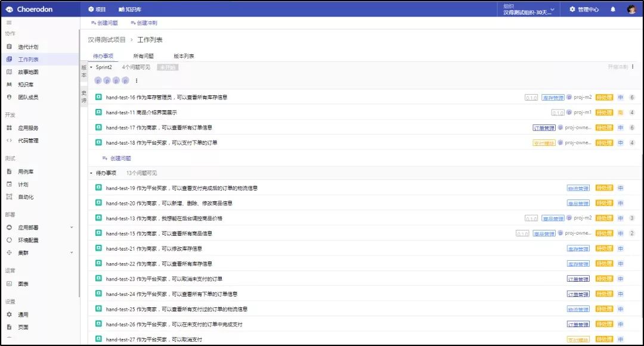Click the 代码管理 code icon
Image resolution: width=644 pixels, height=346 pixels.
9,141
